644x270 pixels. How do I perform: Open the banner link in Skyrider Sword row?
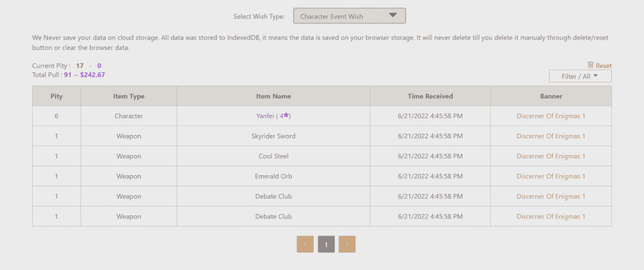(x=551, y=136)
